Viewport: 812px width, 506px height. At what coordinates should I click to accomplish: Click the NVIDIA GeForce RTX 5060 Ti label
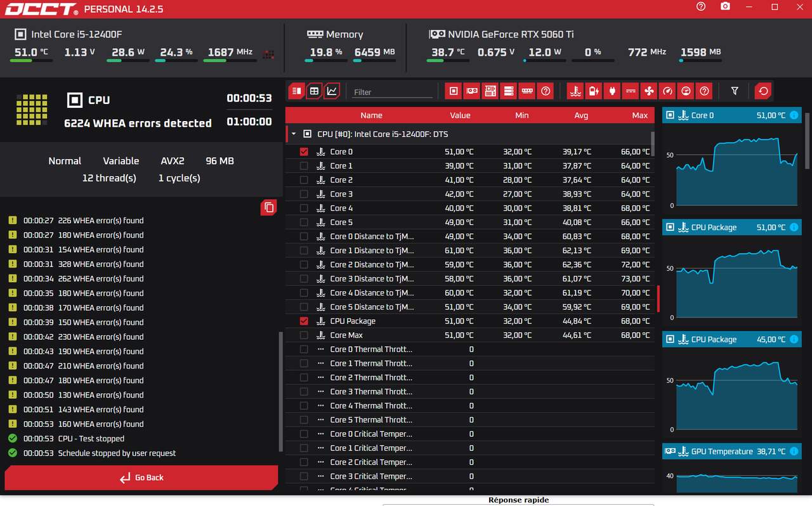point(511,34)
